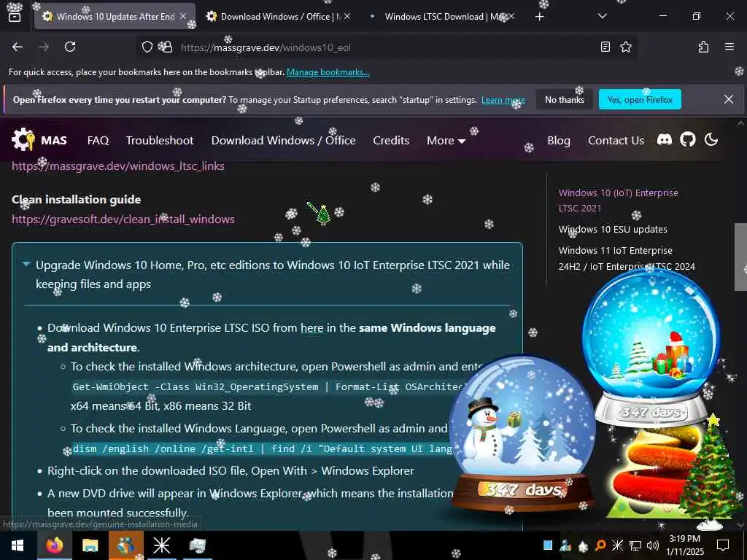Go back to the previous page
The image size is (747, 560).
click(x=18, y=47)
